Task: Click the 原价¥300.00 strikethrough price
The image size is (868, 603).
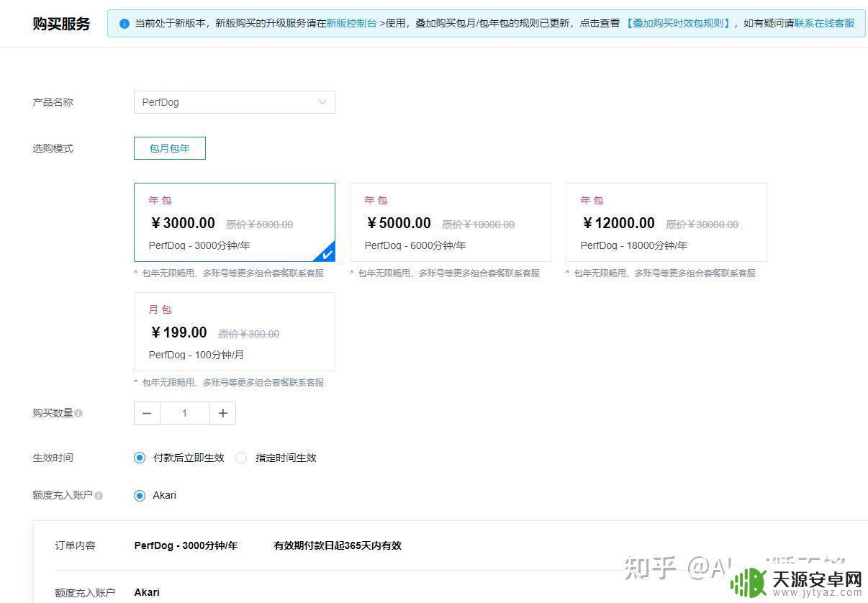Action: pyautogui.click(x=249, y=334)
